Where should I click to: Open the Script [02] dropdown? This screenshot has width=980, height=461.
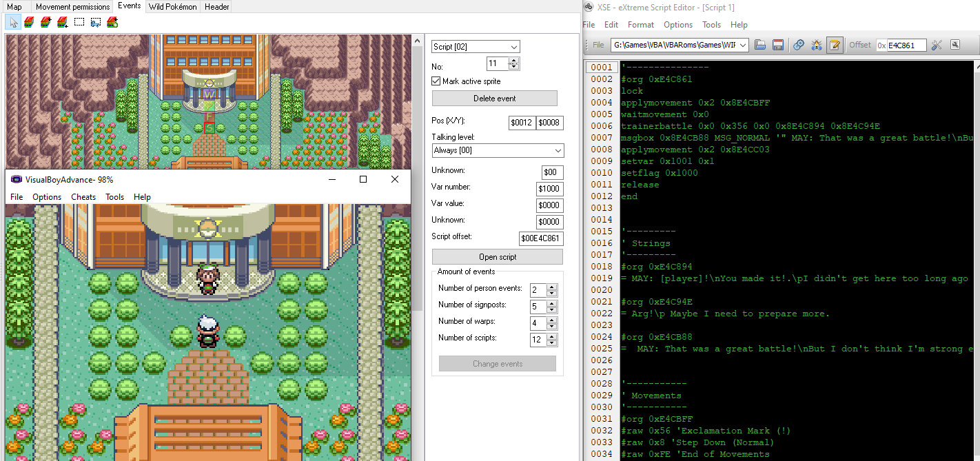click(513, 46)
